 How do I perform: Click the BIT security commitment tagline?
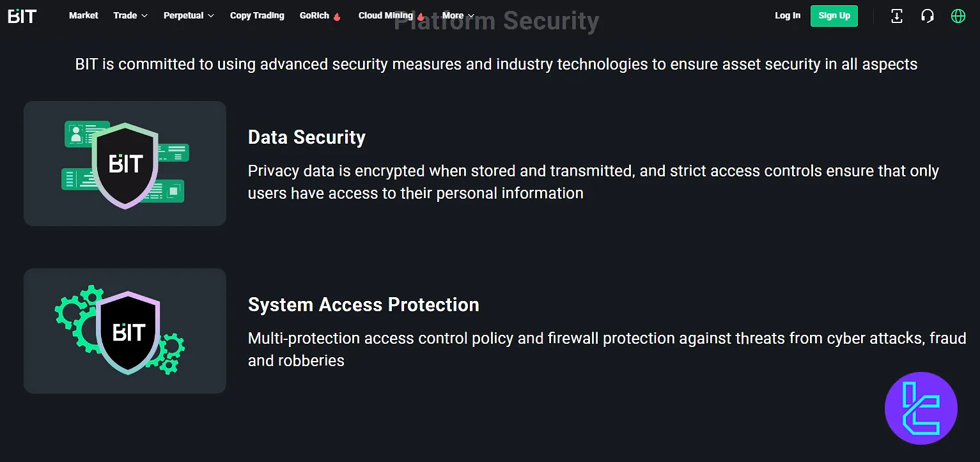tap(496, 64)
